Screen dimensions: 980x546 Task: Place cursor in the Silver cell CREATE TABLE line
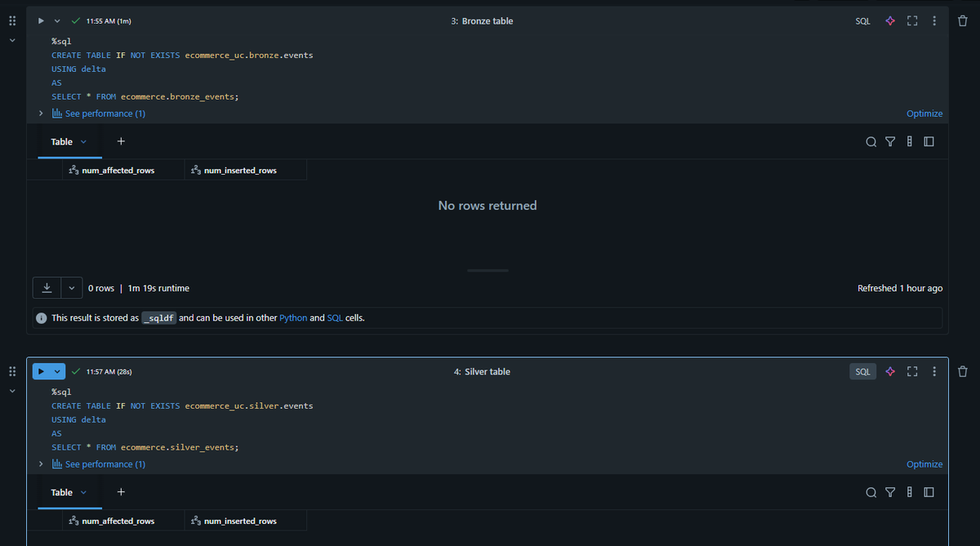182,405
